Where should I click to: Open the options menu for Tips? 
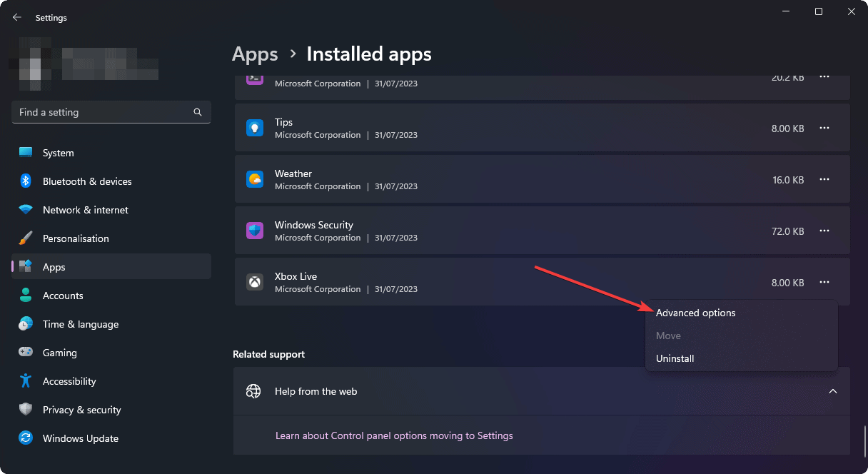point(824,128)
